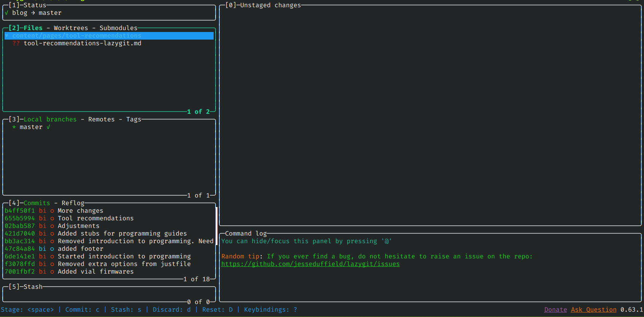Switch to the Remotes tab
Viewport: 644px width, 317px height.
102,119
